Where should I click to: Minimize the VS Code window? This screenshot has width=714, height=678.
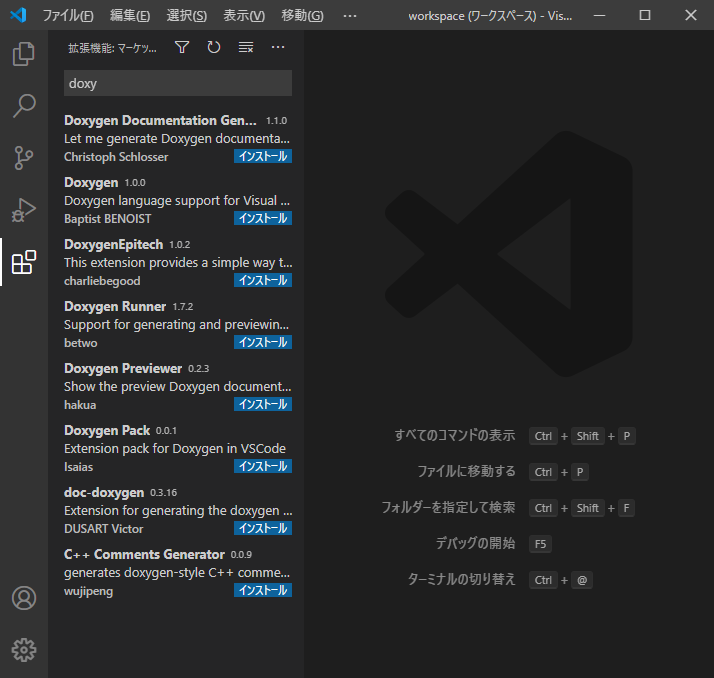(600, 15)
